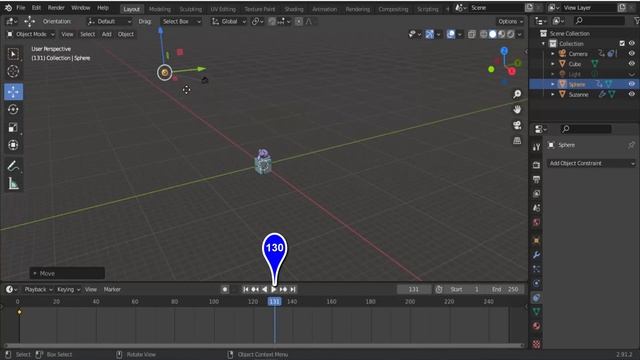Open the Object Data properties tab
The width and height of the screenshot is (640, 360).
tap(536, 312)
